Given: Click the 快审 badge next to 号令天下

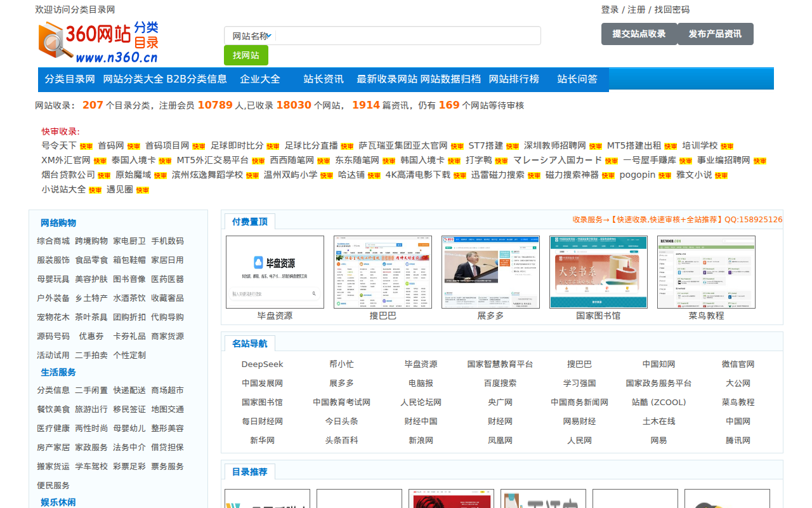Looking at the screenshot, I should 86,147.
